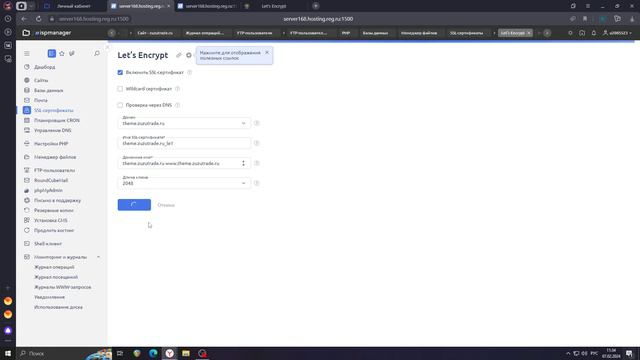Open new browser tab with plus button
This screenshot has width=640, height=360.
[x=316, y=6]
